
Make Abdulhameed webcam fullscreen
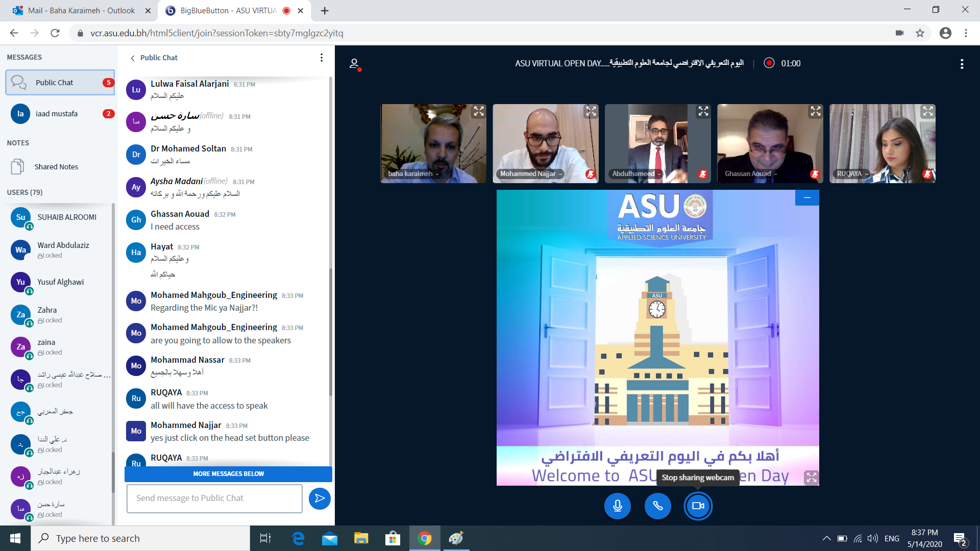coord(703,111)
